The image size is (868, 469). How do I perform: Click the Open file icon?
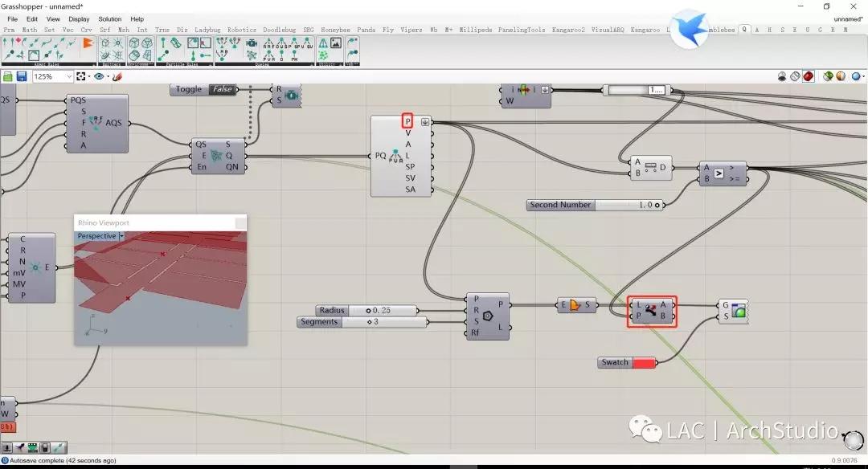(8, 76)
